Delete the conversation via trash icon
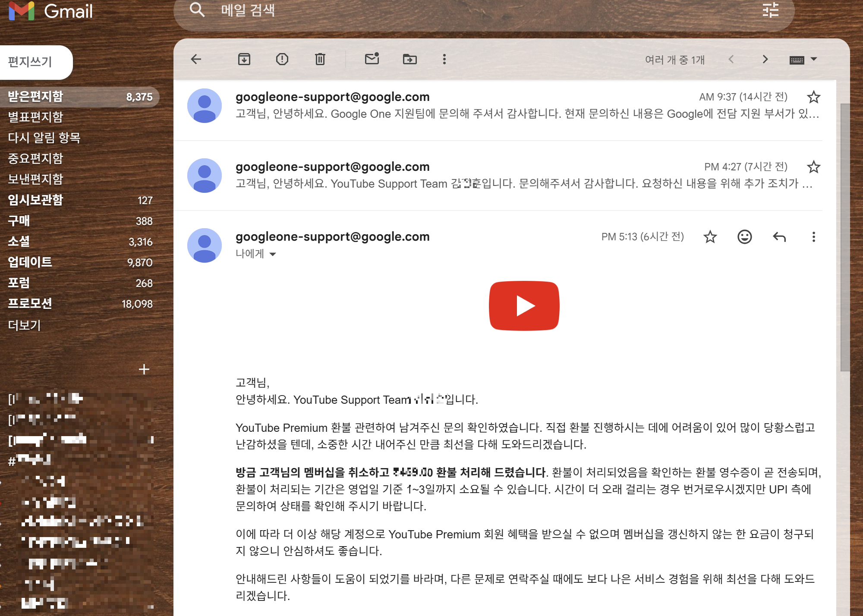Viewport: 863px width, 616px height. coord(320,59)
